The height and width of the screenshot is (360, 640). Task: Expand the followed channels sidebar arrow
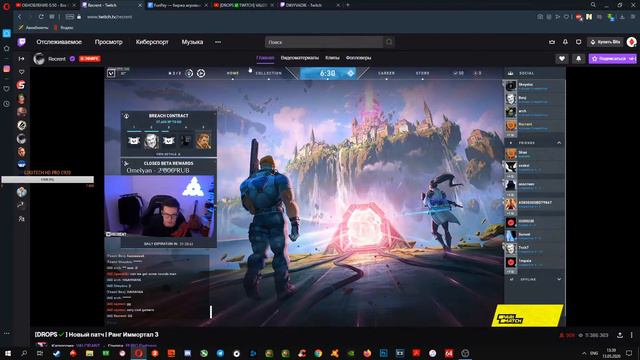point(21,59)
